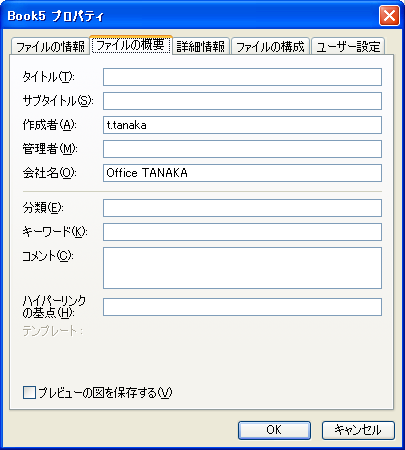Image resolution: width=405 pixels, height=450 pixels.
Task: Focus the 分類 text field
Action: point(242,208)
